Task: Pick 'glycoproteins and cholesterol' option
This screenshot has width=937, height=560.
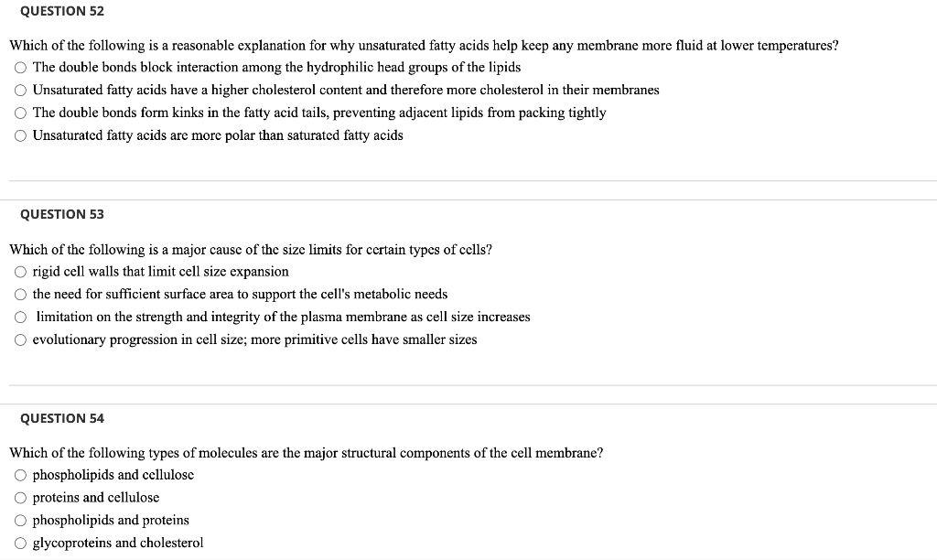Action: [x=19, y=543]
